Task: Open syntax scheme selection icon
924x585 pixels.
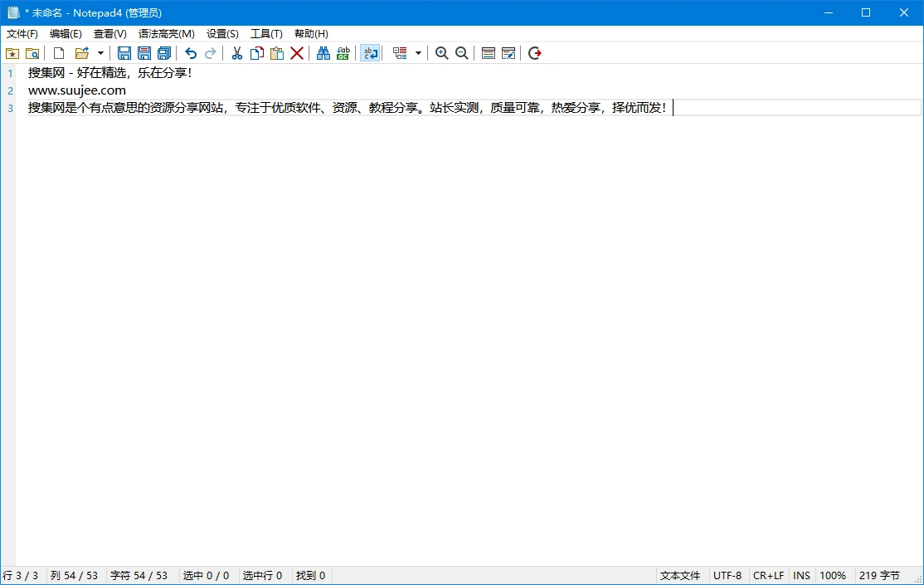Action: 488,54
